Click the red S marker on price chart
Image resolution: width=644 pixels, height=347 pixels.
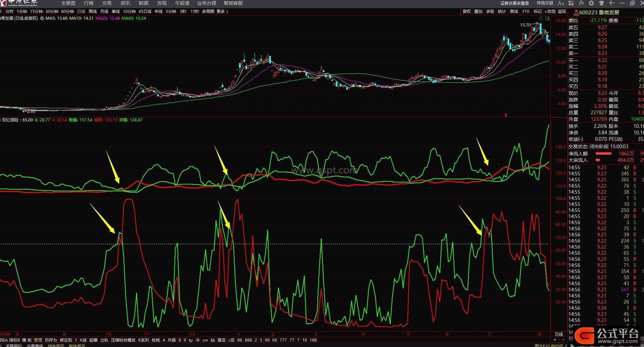[x=505, y=115]
